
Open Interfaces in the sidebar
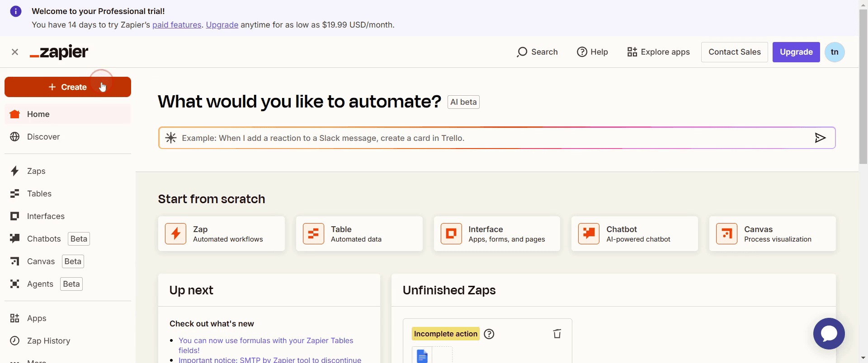68,216
